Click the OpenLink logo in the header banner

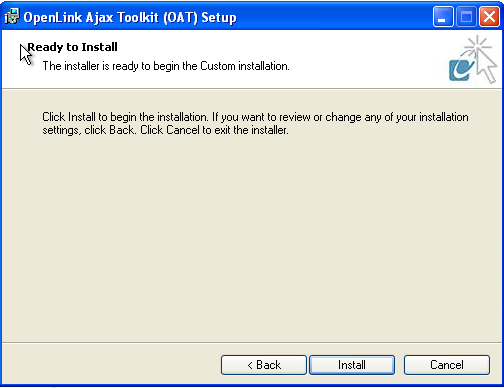pos(461,68)
